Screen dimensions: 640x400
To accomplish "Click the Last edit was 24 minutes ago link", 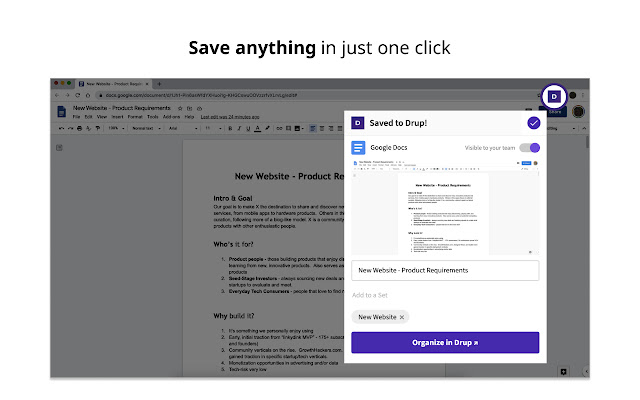I will (x=230, y=117).
